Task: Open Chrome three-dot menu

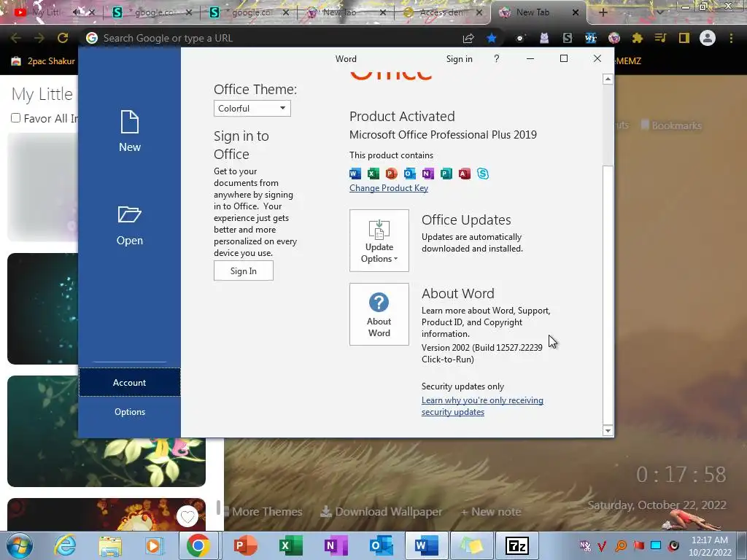Action: [x=731, y=38]
